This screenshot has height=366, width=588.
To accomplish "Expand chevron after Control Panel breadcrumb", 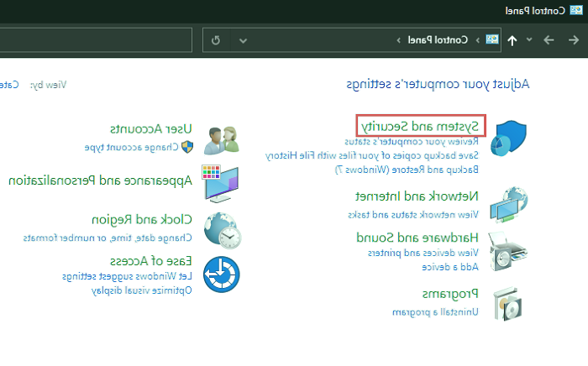I will coord(398,40).
